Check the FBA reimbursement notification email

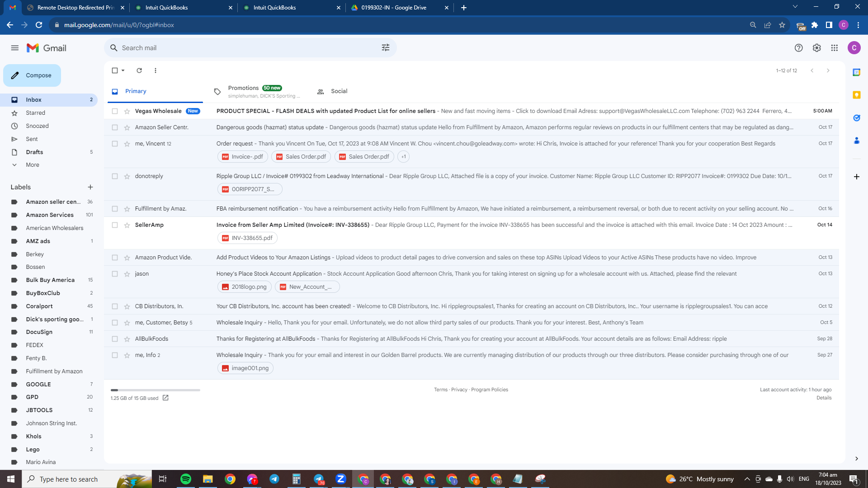115,209
